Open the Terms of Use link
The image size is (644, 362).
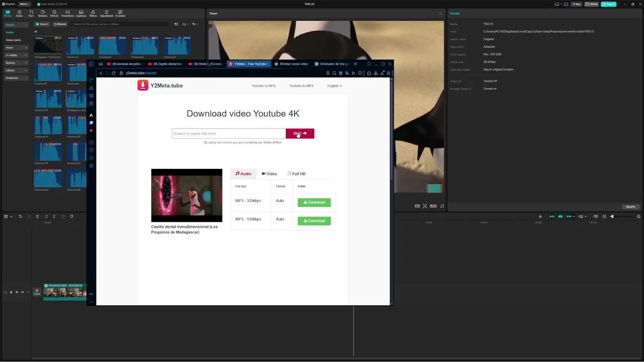[272, 142]
